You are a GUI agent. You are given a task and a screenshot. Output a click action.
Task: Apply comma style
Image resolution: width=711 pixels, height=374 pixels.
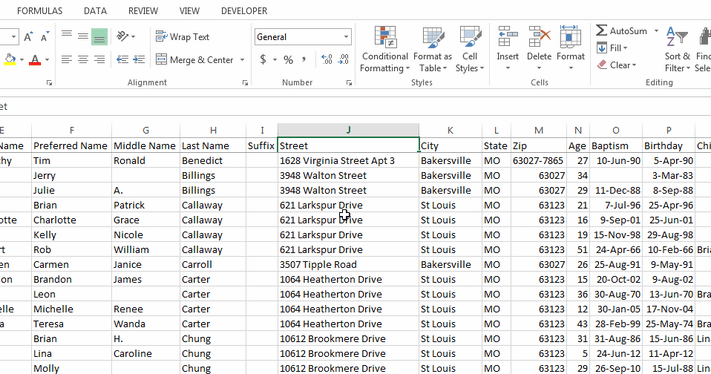304,60
